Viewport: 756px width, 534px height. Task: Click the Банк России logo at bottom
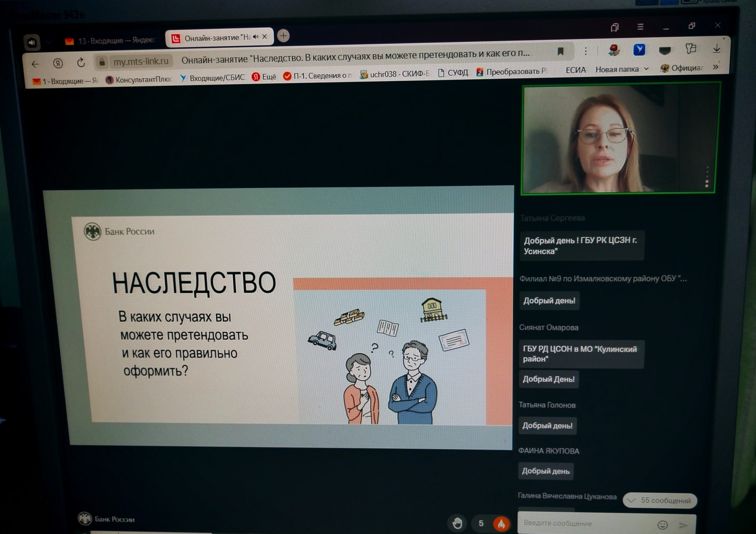click(106, 519)
